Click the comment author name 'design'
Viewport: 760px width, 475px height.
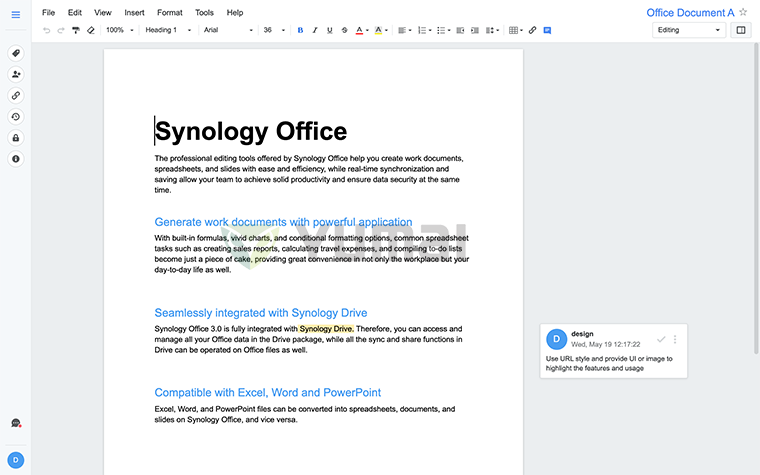coord(582,334)
